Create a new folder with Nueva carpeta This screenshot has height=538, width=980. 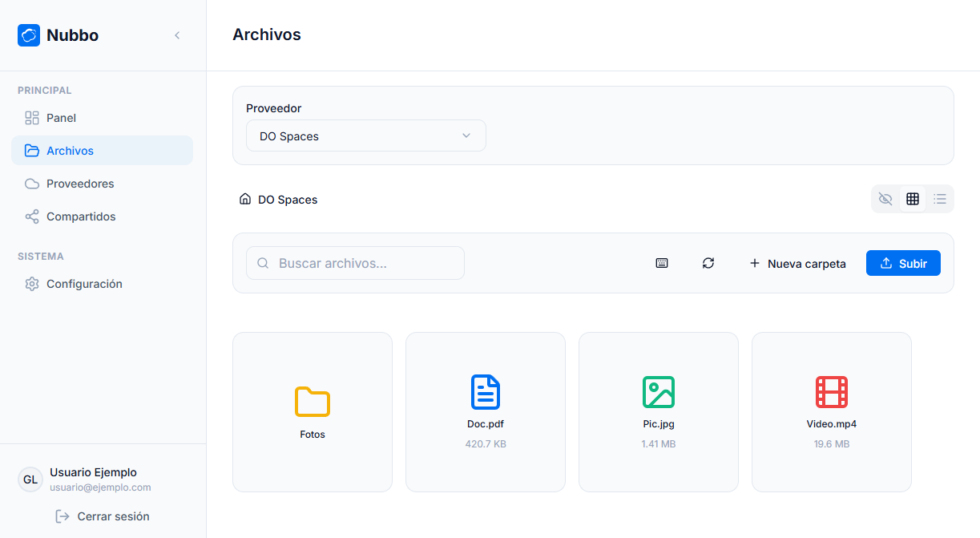(797, 263)
